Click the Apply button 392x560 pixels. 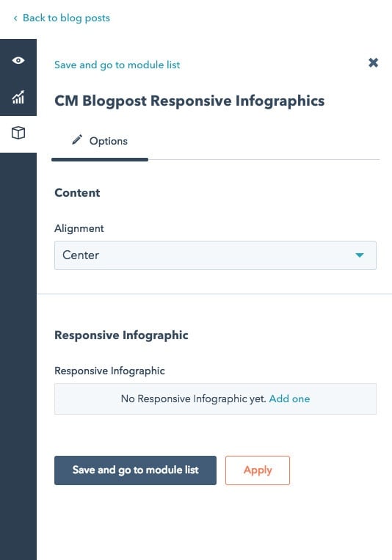(x=258, y=470)
